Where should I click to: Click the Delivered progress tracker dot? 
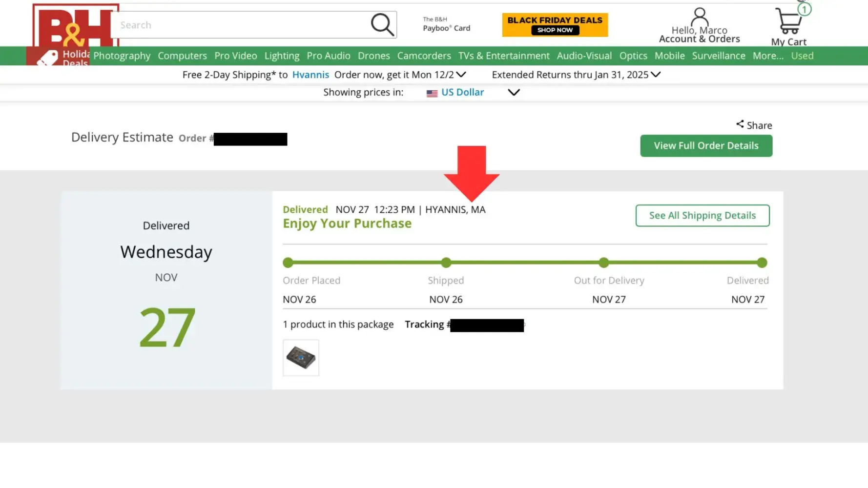[762, 263]
